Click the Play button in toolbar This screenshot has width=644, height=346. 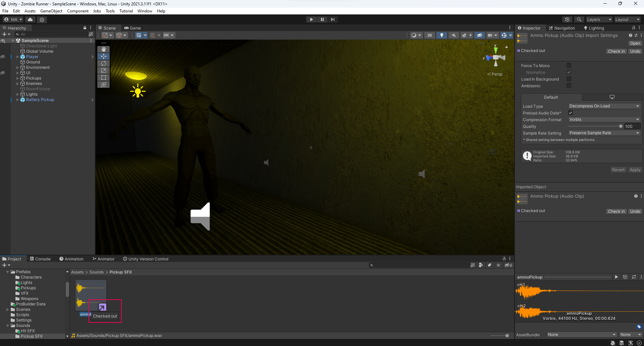click(311, 19)
